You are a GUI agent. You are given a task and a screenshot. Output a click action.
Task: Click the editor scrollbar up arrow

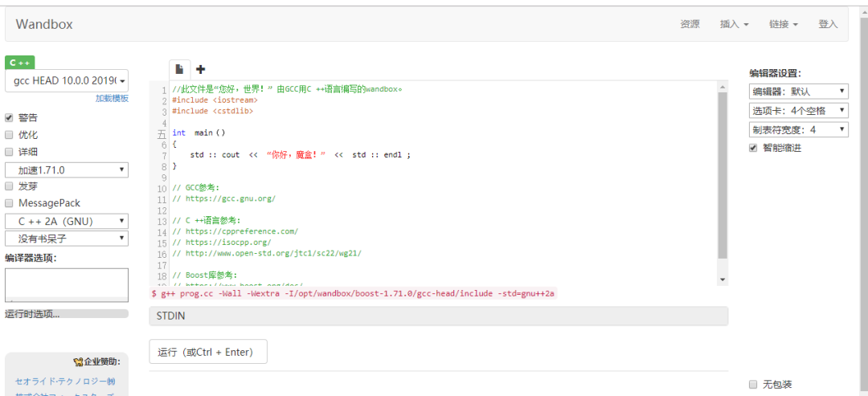point(722,87)
